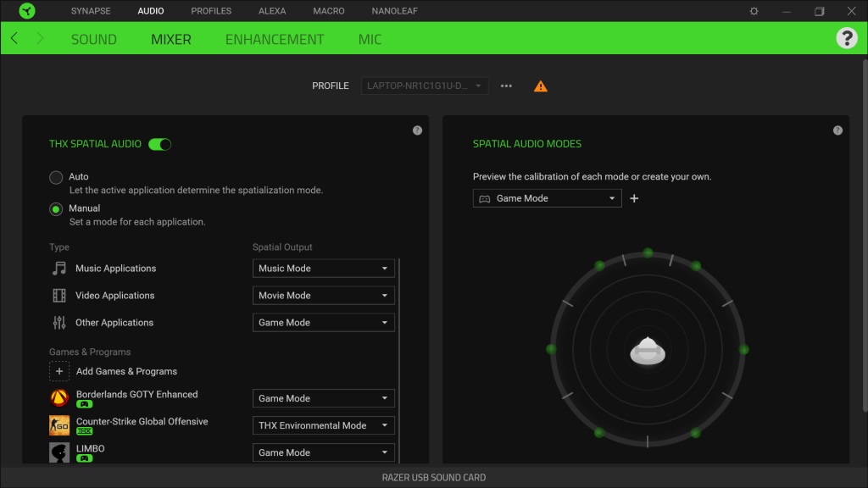Click the Video Applications film icon
The image size is (868, 488).
[x=58, y=296]
